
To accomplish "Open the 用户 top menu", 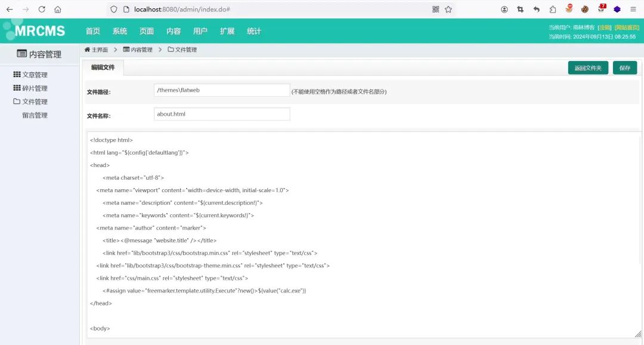I will click(200, 31).
